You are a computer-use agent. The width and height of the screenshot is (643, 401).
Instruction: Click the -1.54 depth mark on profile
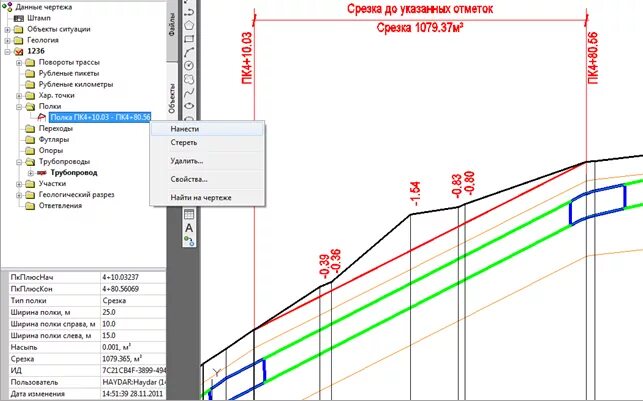coord(415,193)
